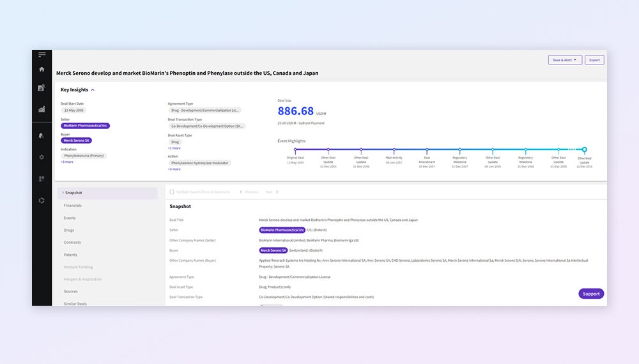Open the alerts bell icon in the sidebar
Screen dimensions: 639x364
42,135
